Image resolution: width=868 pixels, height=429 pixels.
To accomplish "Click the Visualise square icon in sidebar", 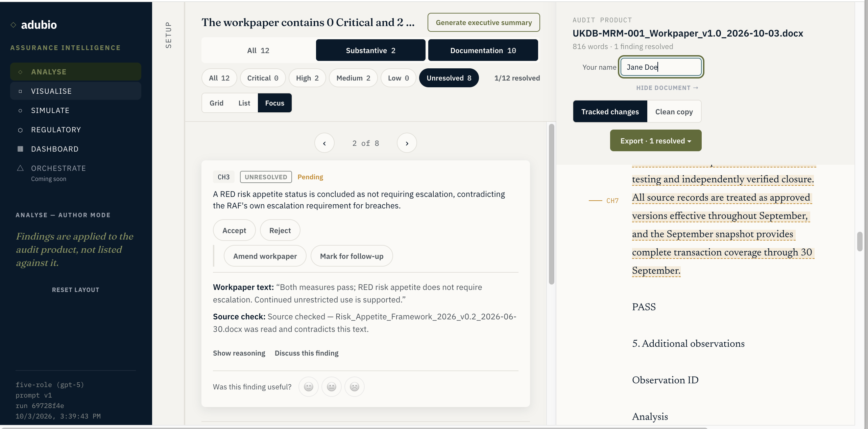I will pyautogui.click(x=20, y=91).
